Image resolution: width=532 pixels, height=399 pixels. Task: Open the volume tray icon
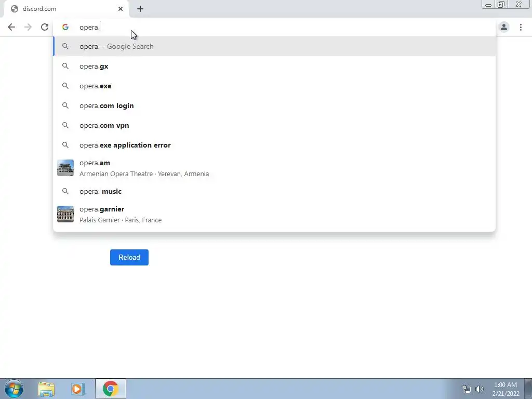click(x=480, y=389)
